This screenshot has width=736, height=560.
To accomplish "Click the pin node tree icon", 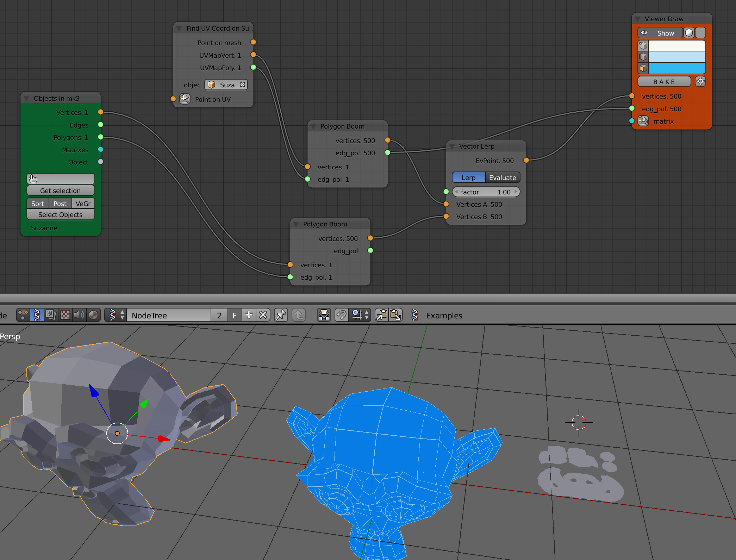I will 281,315.
